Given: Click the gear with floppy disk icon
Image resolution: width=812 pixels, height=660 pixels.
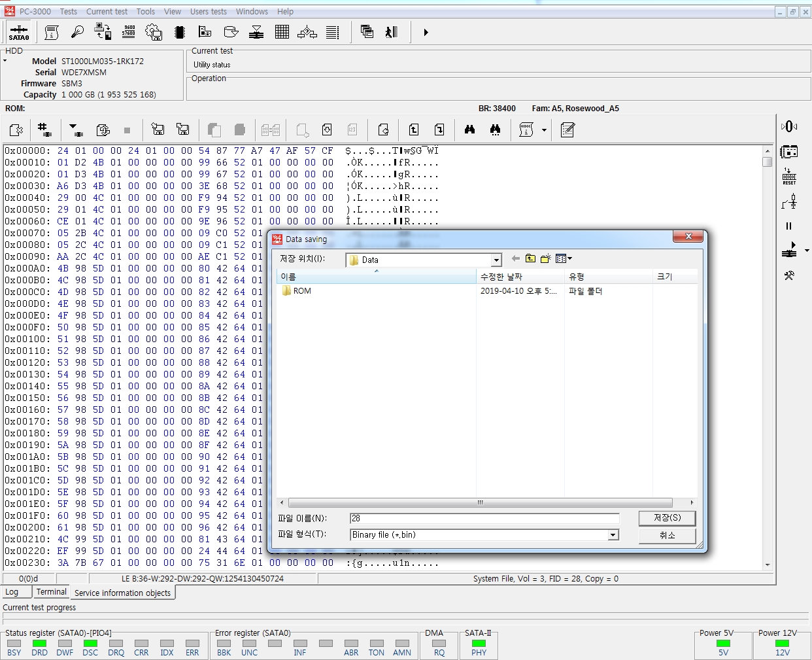Looking at the screenshot, I should pos(154,32).
